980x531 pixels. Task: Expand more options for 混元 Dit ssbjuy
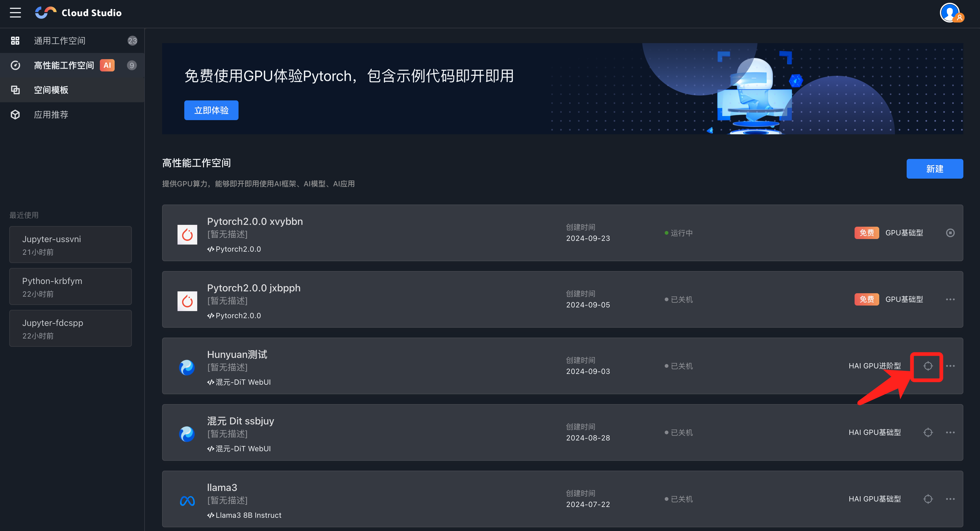(x=950, y=432)
